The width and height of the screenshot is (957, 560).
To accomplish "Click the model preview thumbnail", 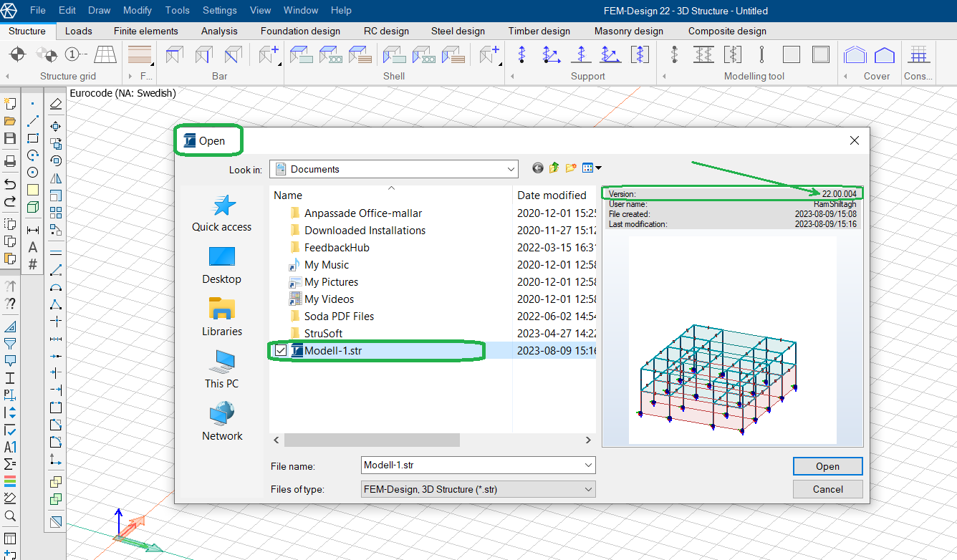I will [x=733, y=339].
